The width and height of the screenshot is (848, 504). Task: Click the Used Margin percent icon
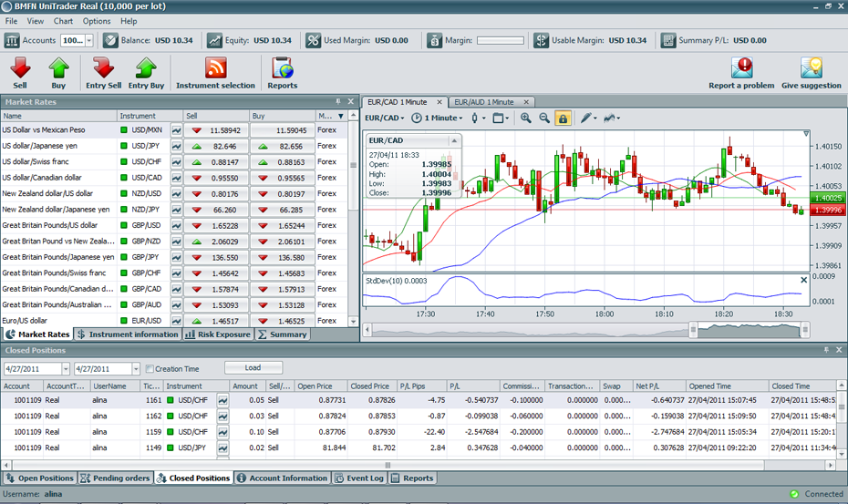click(x=313, y=41)
